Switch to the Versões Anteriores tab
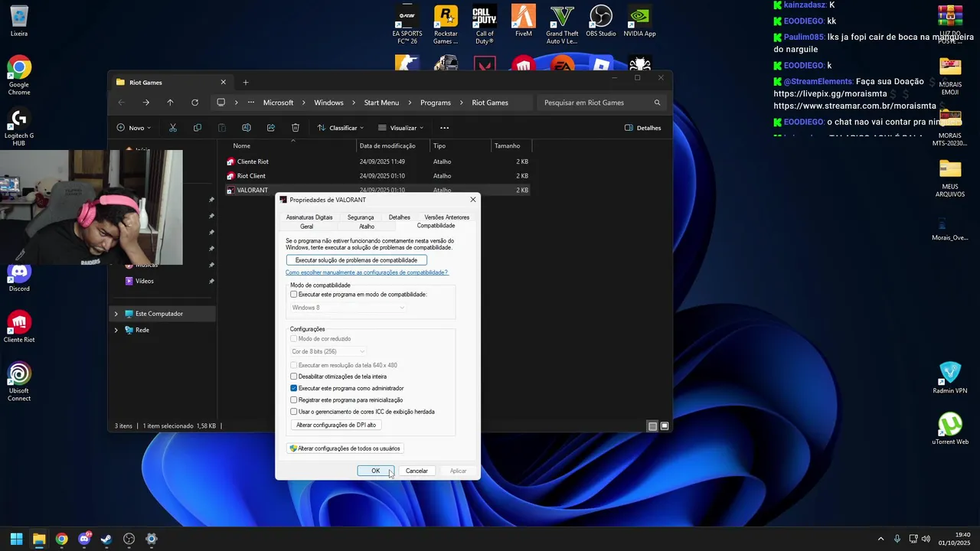980x551 pixels. [x=447, y=217]
